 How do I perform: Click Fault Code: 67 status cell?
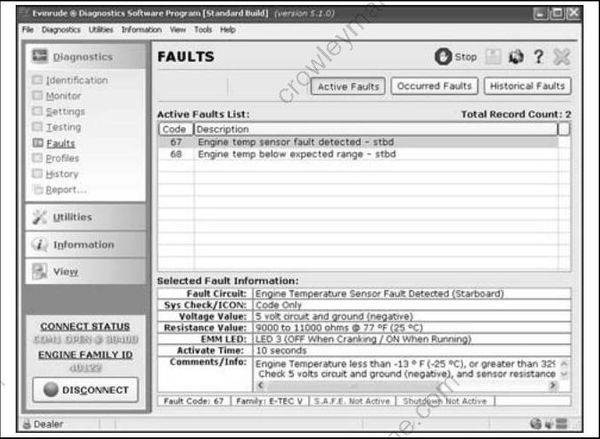[194, 401]
